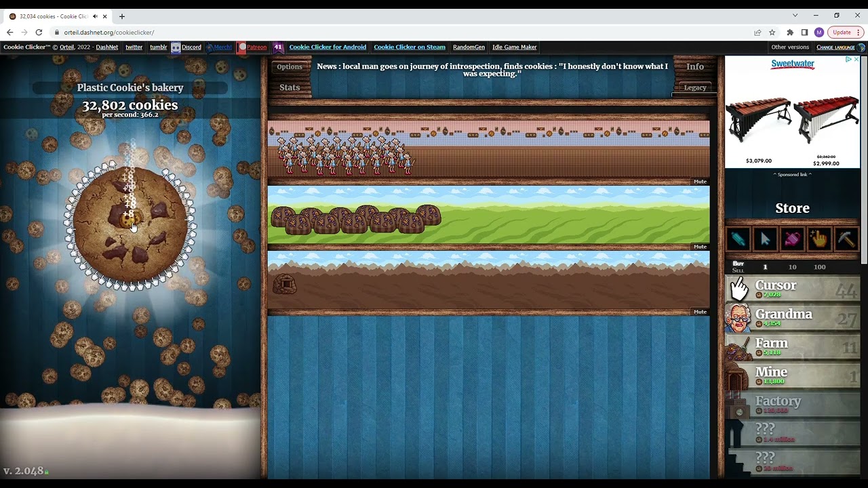Open the Extensions puzzle icon
The image size is (868, 488).
[x=790, y=32]
